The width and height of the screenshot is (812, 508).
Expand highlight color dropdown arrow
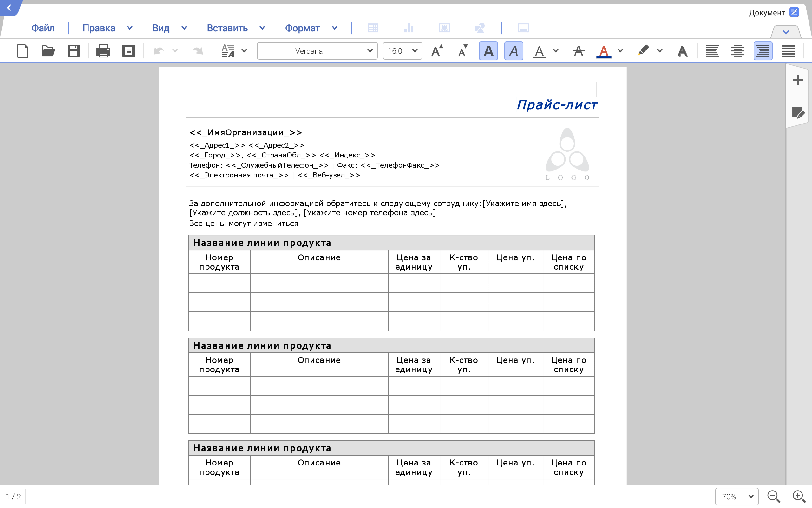pos(660,51)
